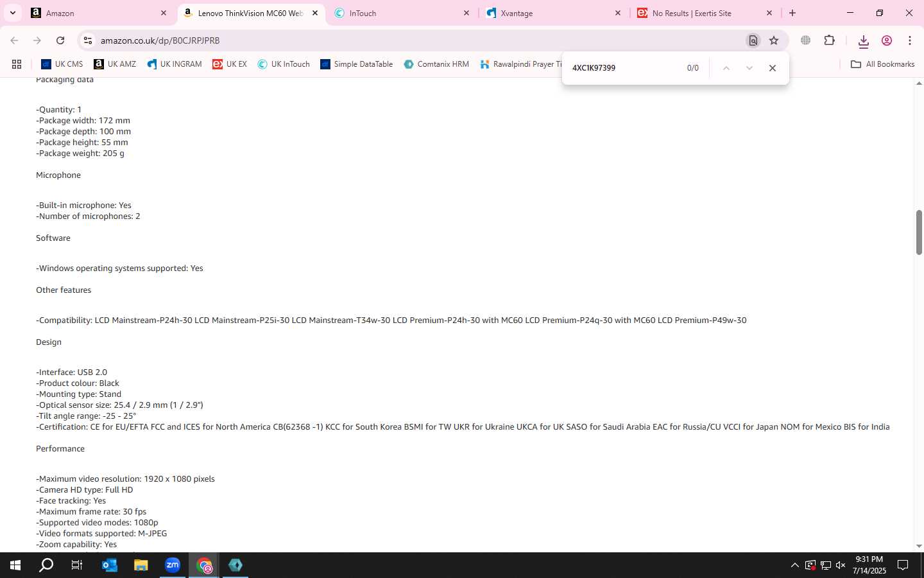Switch to the No Results Exertis Site tab
The width and height of the screenshot is (924, 578).
[x=705, y=13]
